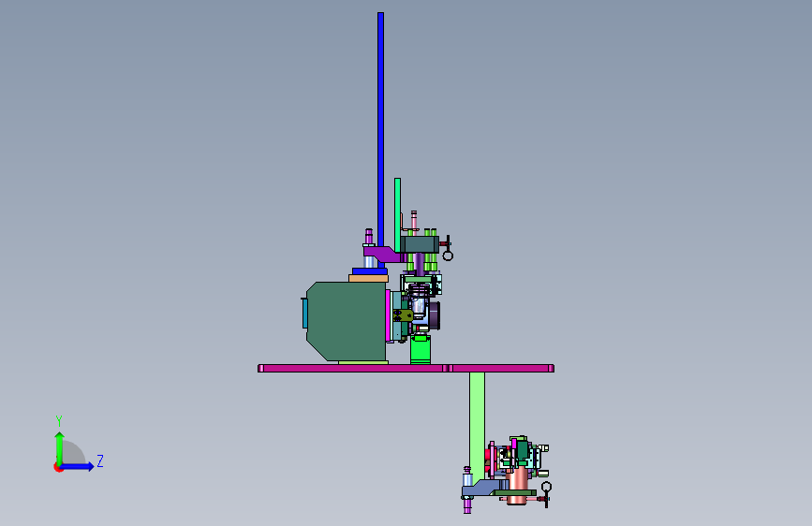Select the gray quarter-circle plane of the axis triad

point(74,453)
